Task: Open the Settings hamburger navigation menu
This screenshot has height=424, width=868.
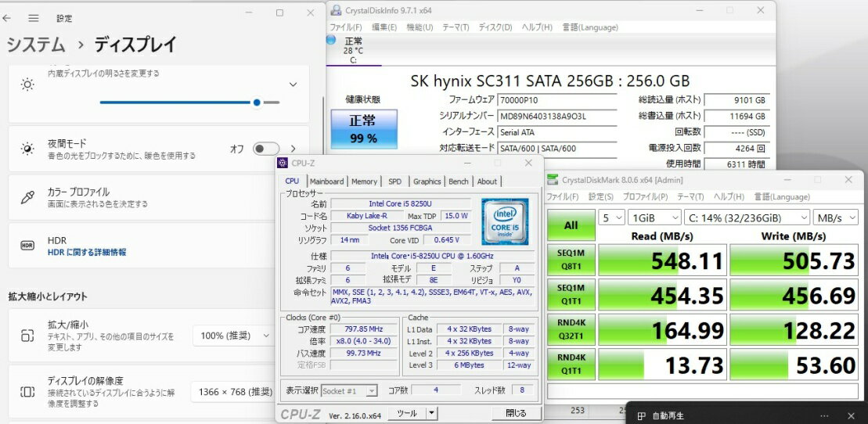Action: [x=33, y=17]
